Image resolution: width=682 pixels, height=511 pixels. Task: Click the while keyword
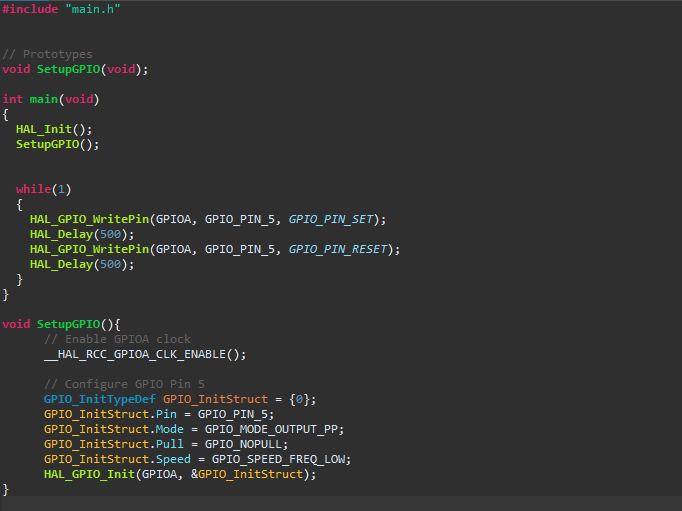pos(32,189)
